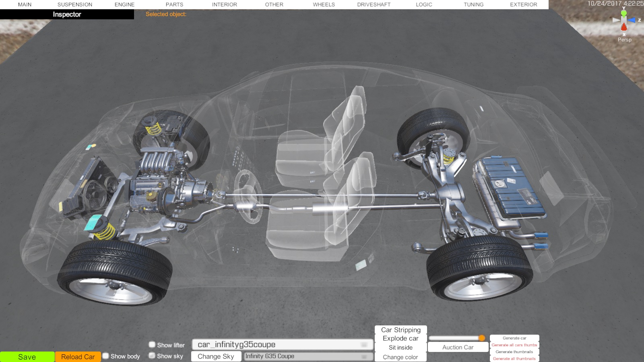
Task: Click the white cone on orientation gizmo
Action: (616, 20)
